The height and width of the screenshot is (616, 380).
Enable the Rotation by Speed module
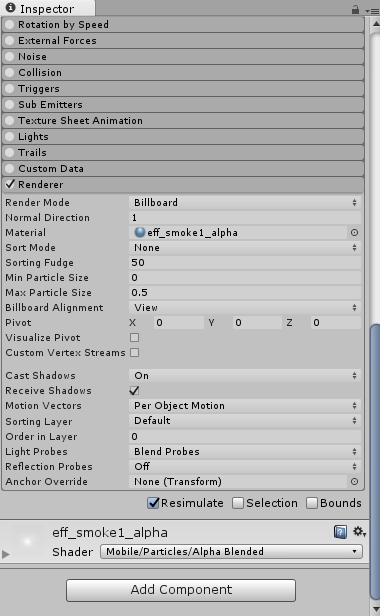[10, 24]
